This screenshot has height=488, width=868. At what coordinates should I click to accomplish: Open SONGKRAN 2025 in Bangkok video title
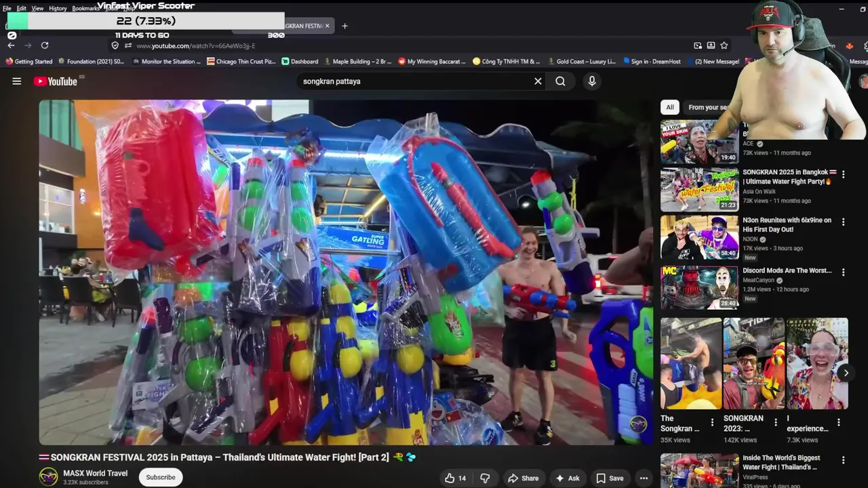click(790, 177)
